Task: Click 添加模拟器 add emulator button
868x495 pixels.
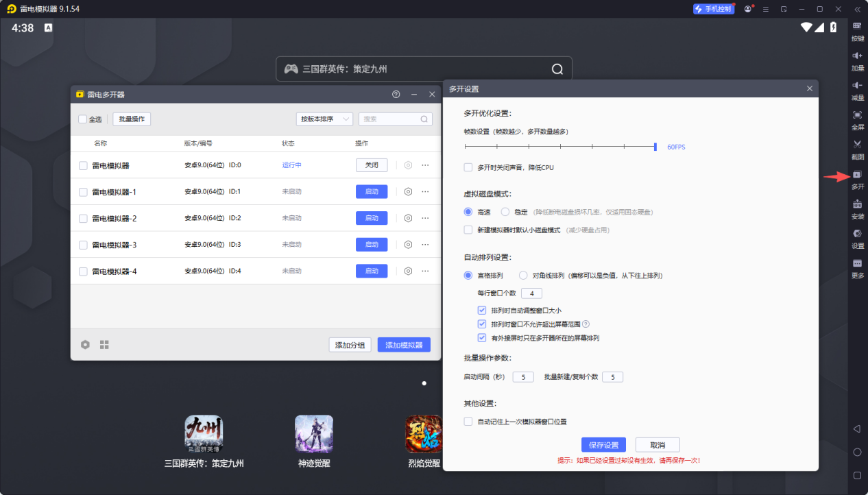Action: pos(404,345)
